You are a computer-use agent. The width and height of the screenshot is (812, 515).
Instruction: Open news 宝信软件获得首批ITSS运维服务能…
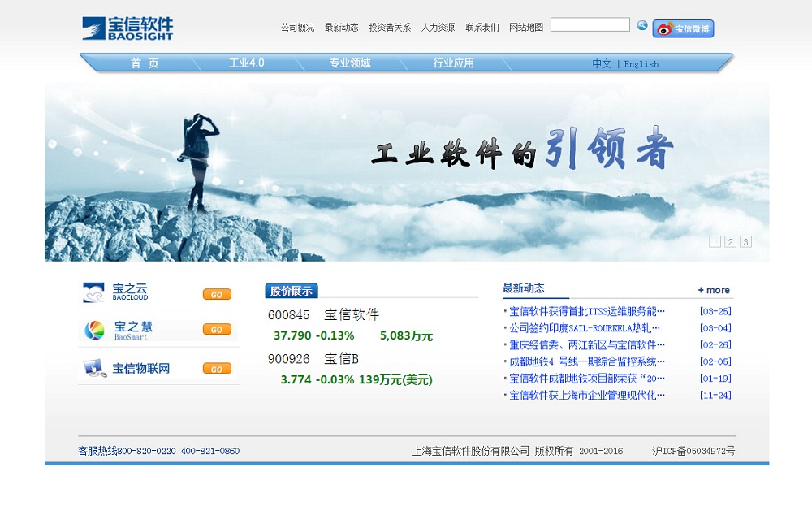pos(587,311)
